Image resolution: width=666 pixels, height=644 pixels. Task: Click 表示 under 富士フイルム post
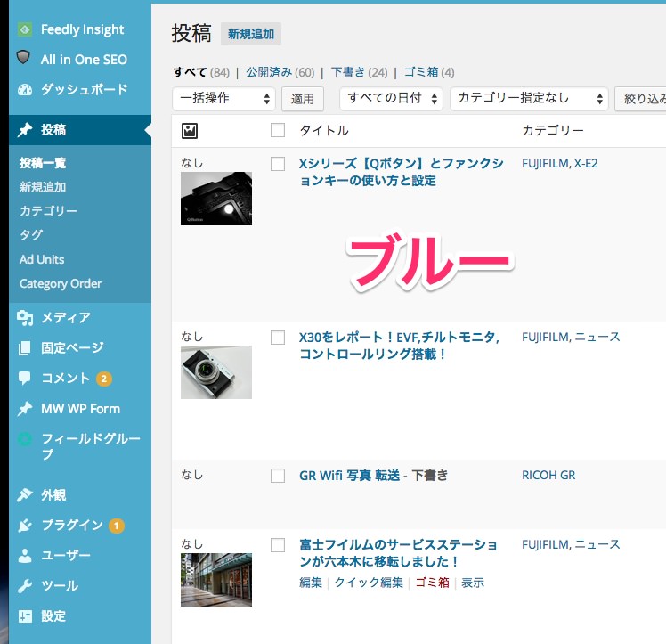coord(473,583)
